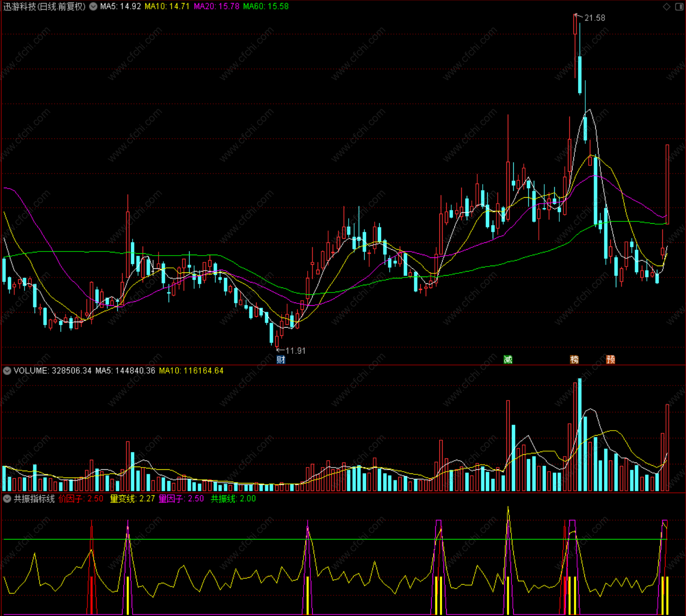
Task: Expand the 共振指标线 panel dropdown circle
Action: tap(7, 499)
